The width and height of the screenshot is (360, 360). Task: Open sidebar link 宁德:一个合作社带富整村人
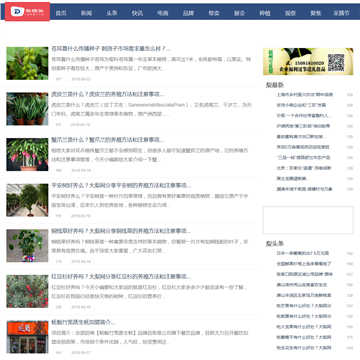[304, 116]
